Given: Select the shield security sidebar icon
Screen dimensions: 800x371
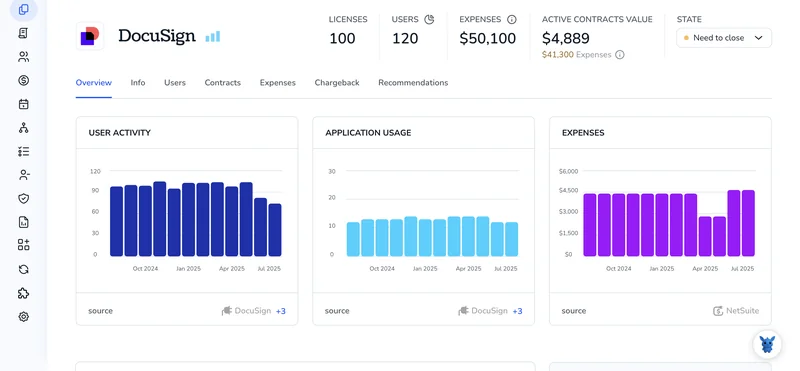Looking at the screenshot, I should pyautogui.click(x=23, y=199).
